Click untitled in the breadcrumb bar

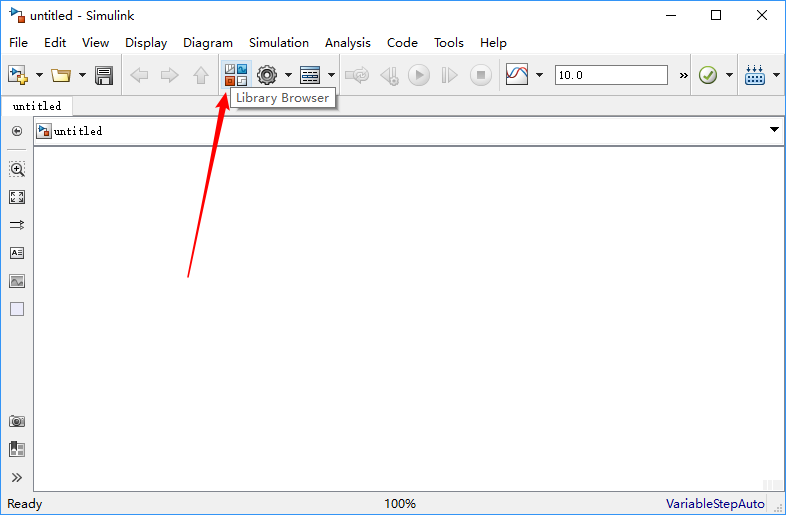(x=78, y=131)
